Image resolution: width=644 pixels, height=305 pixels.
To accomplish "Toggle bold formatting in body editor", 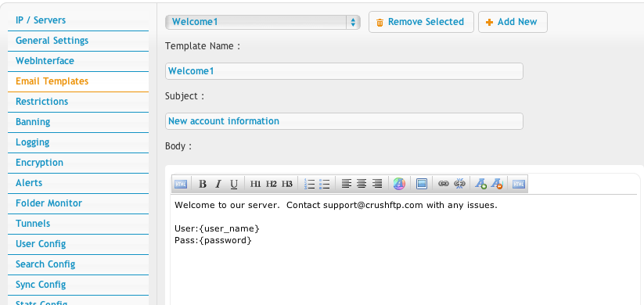I will (x=202, y=184).
